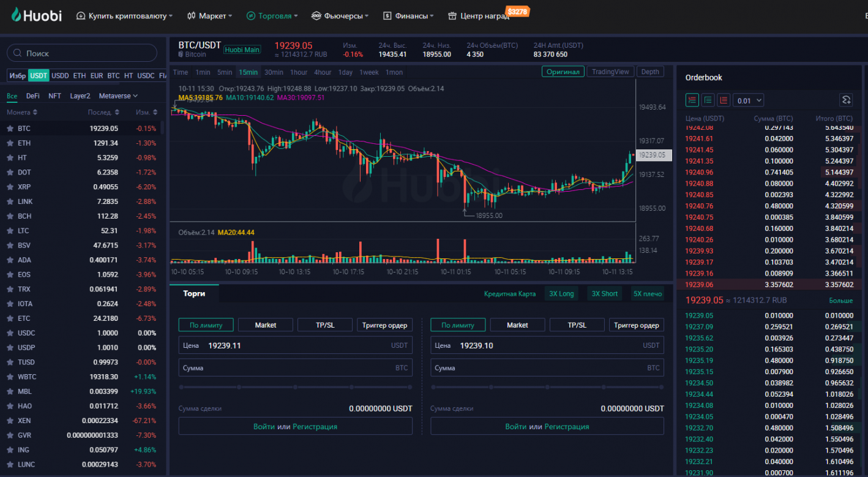This screenshot has width=868, height=477.
Task: Sort coin list by Изм. change
Action: point(147,112)
